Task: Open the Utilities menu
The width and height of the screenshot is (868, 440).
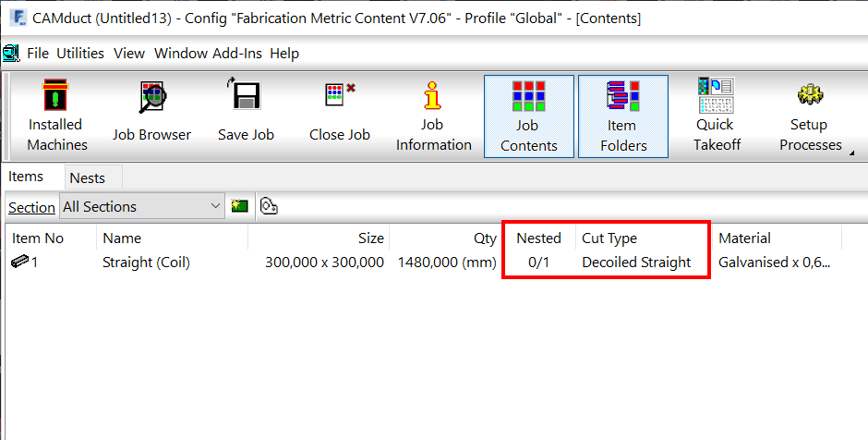Action: 80,54
